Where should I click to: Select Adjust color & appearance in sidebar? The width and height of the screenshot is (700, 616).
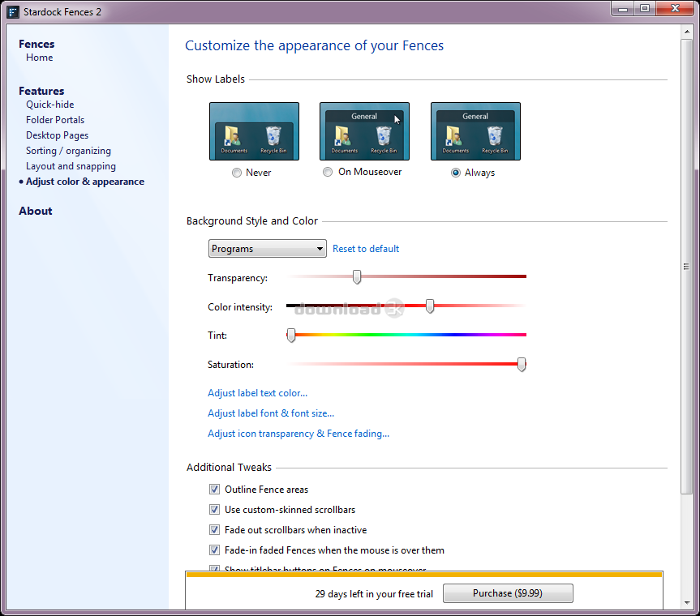tap(85, 182)
